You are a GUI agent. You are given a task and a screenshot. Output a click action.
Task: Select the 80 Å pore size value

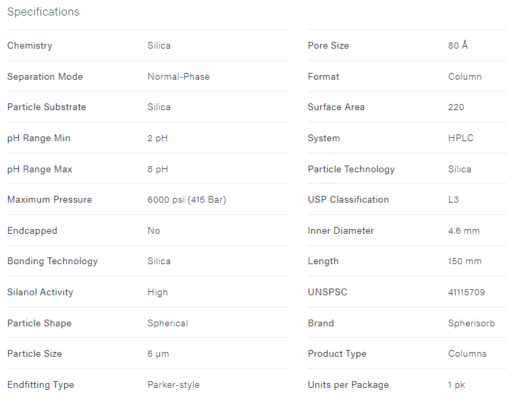point(458,45)
